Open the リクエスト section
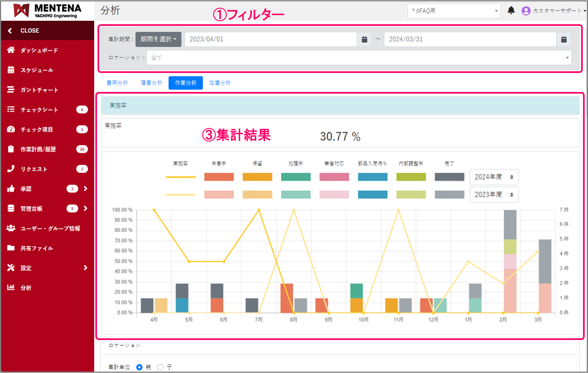 point(34,169)
